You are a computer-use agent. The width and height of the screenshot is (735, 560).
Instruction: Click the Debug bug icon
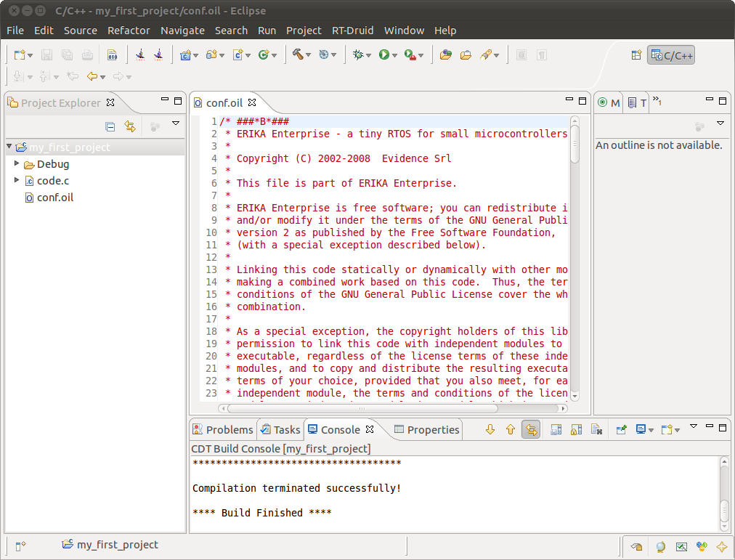(358, 54)
